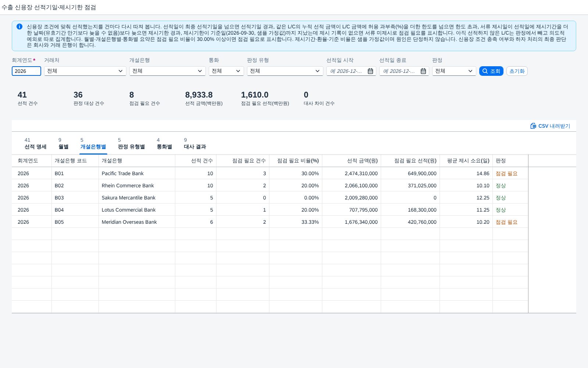Viewport: 588px width, 368px height.
Task: Expand the 거래처 dropdown
Action: 121,71
